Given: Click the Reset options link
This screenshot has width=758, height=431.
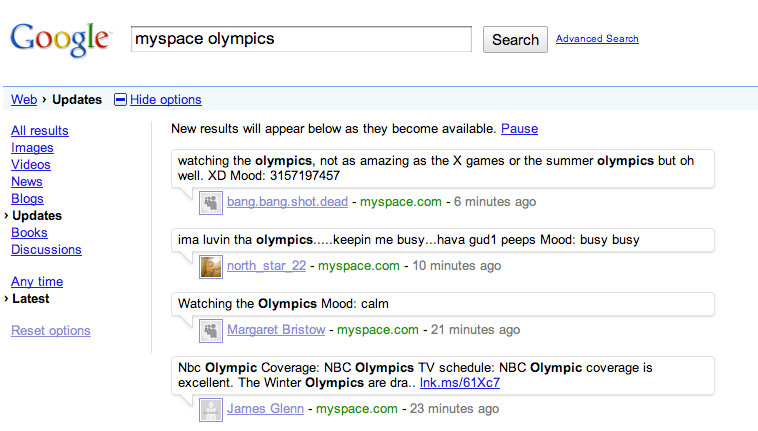Looking at the screenshot, I should [x=51, y=331].
